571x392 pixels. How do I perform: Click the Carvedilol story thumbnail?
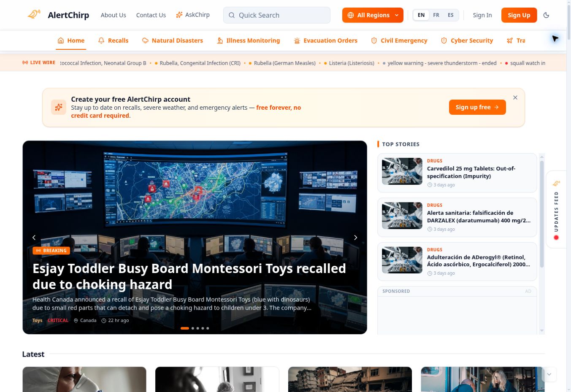pos(402,171)
